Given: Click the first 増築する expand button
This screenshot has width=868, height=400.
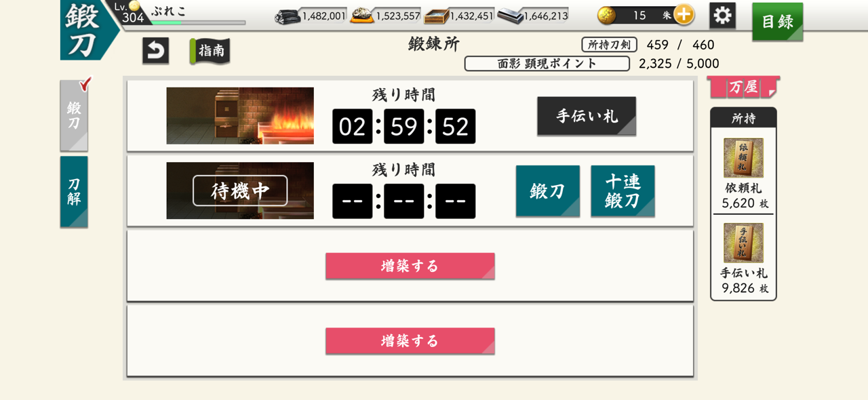Looking at the screenshot, I should (410, 266).
